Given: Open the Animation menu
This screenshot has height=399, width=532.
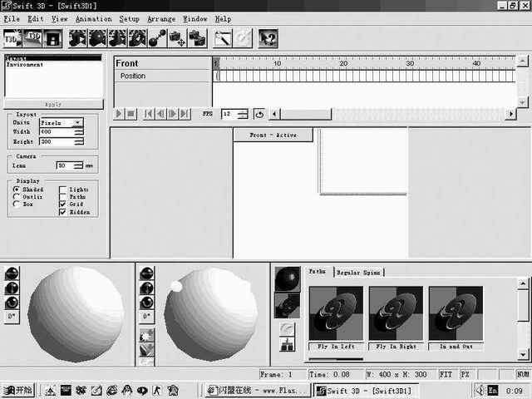Looking at the screenshot, I should tap(93, 18).
